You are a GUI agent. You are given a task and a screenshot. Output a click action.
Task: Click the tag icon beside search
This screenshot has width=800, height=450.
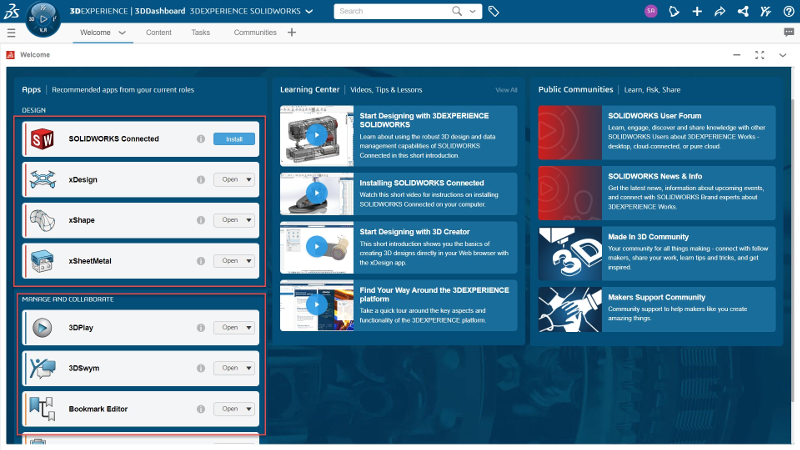pos(494,11)
